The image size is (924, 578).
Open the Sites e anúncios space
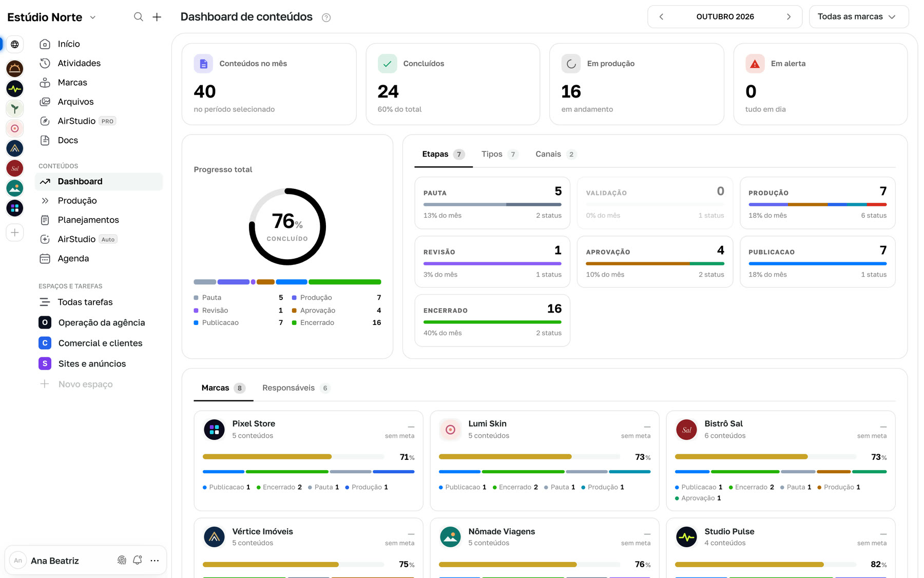(99, 363)
